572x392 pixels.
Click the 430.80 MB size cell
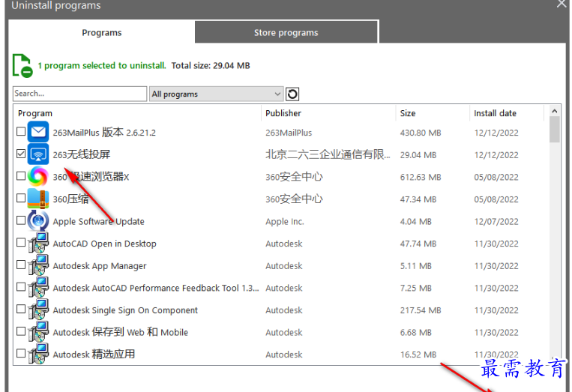click(x=421, y=133)
